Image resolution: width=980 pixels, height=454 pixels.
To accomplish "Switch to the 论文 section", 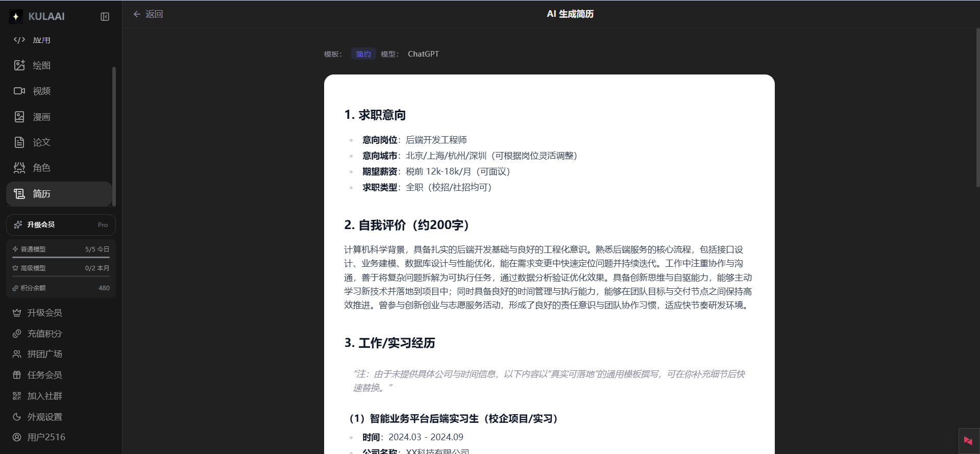I will (x=59, y=142).
